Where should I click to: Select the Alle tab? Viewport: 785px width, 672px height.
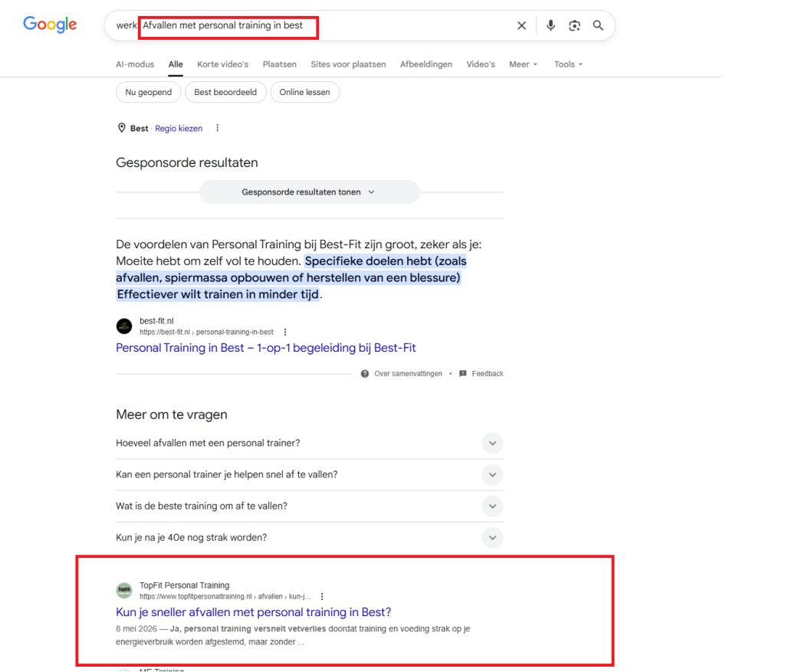(176, 64)
